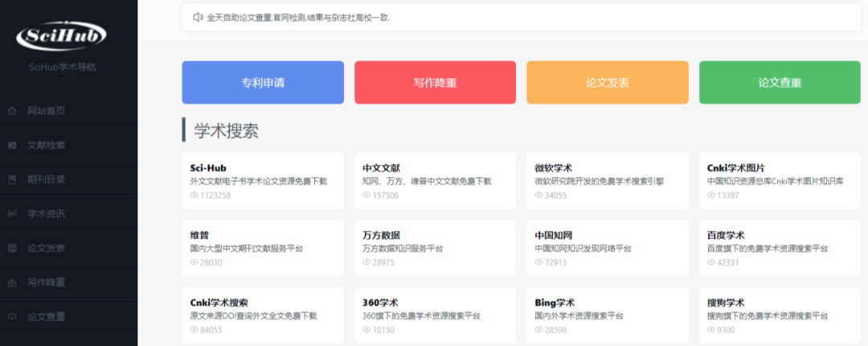Open 期刊目录 in the sidebar
Image resolution: width=868 pixels, height=346 pixels.
[x=68, y=179]
